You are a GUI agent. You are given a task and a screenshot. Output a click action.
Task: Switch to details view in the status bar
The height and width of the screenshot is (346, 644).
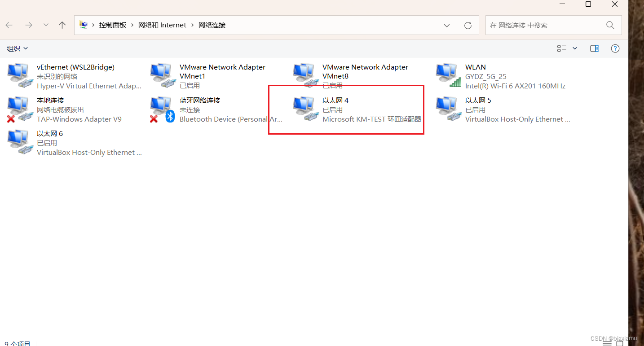click(607, 343)
